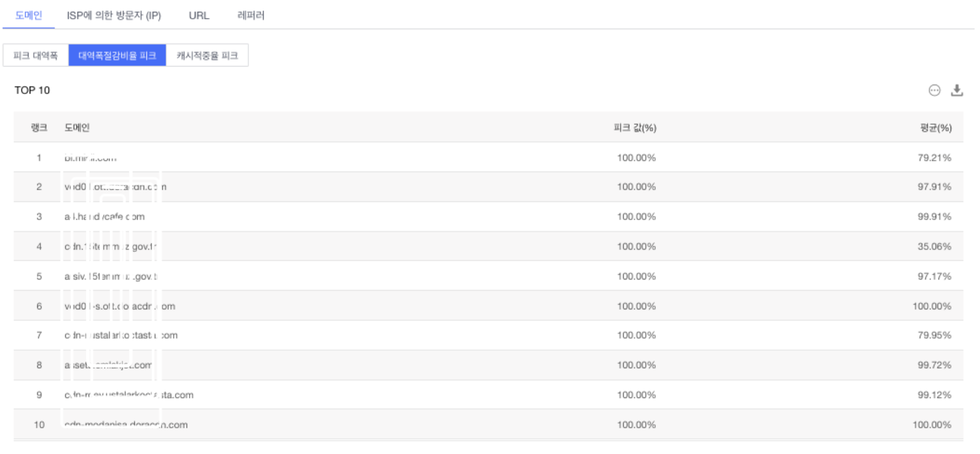
Task: Click the 랭크 column header
Action: tap(39, 128)
